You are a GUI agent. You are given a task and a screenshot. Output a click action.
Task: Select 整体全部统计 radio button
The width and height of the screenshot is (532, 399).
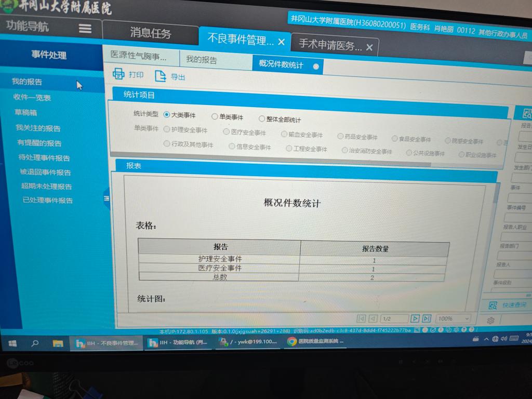click(262, 119)
